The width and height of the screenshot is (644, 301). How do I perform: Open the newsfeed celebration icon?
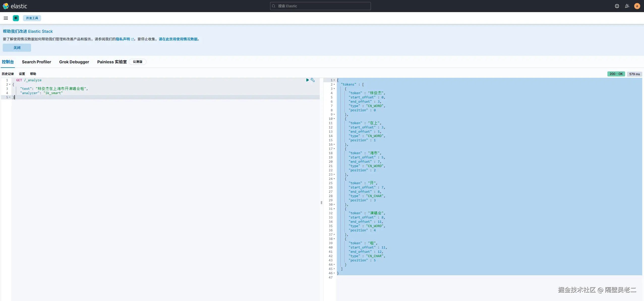(x=627, y=6)
